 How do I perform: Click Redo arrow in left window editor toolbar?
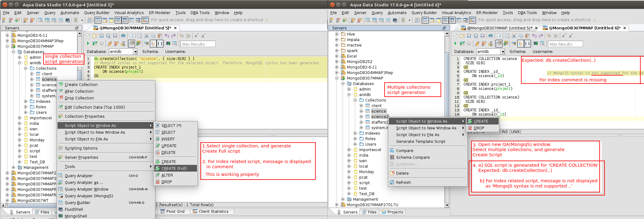click(173, 36)
